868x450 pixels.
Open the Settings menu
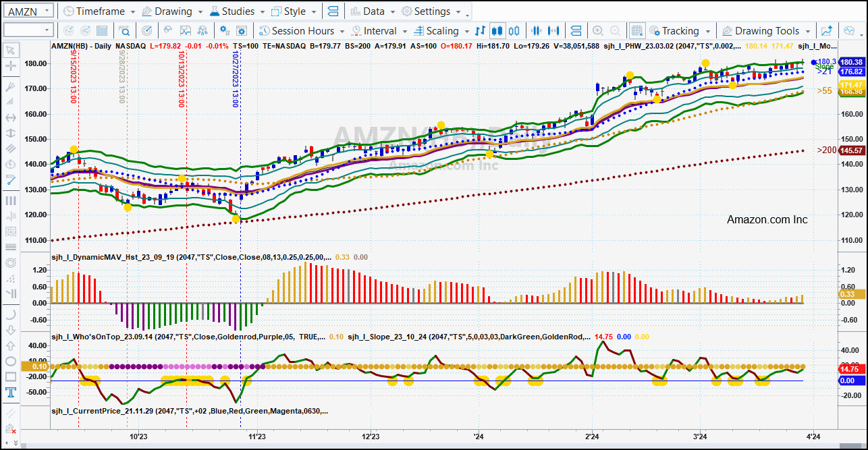[x=431, y=11]
